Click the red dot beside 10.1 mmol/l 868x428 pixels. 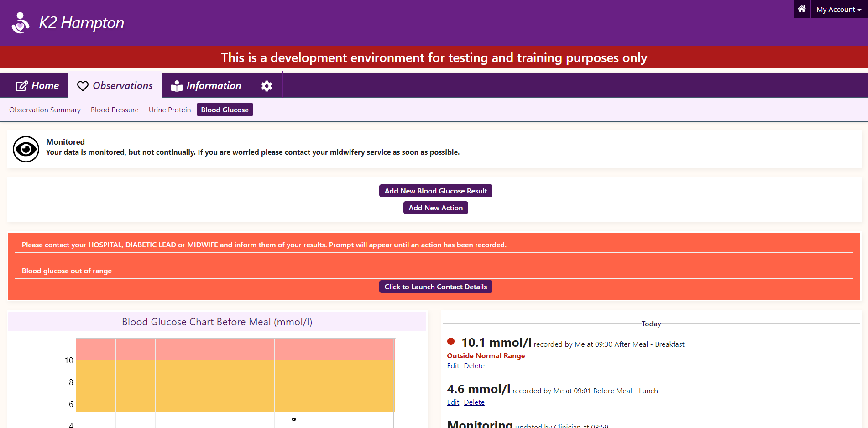[451, 341]
